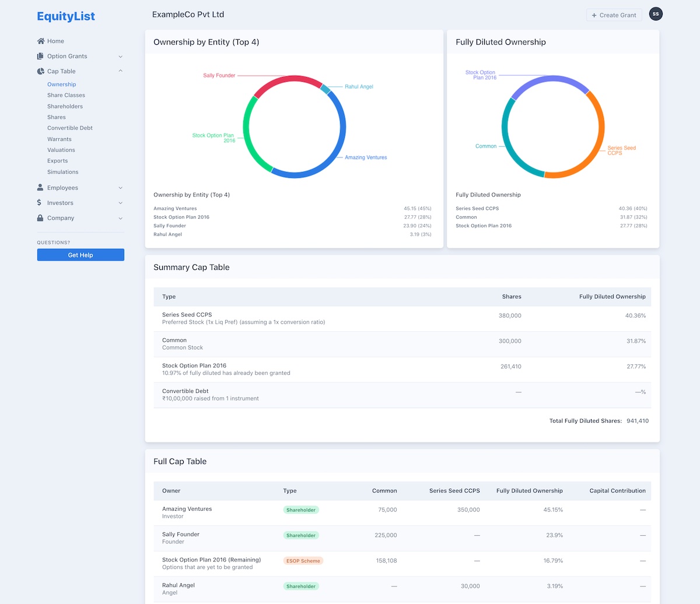Image resolution: width=700 pixels, height=604 pixels.
Task: Click the Home house icon in sidebar
Action: 40,41
